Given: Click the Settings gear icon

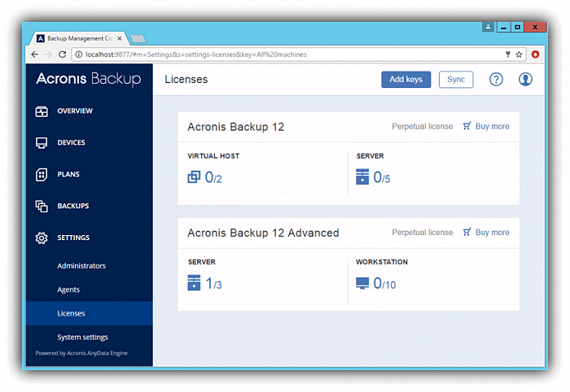Looking at the screenshot, I should click(42, 238).
